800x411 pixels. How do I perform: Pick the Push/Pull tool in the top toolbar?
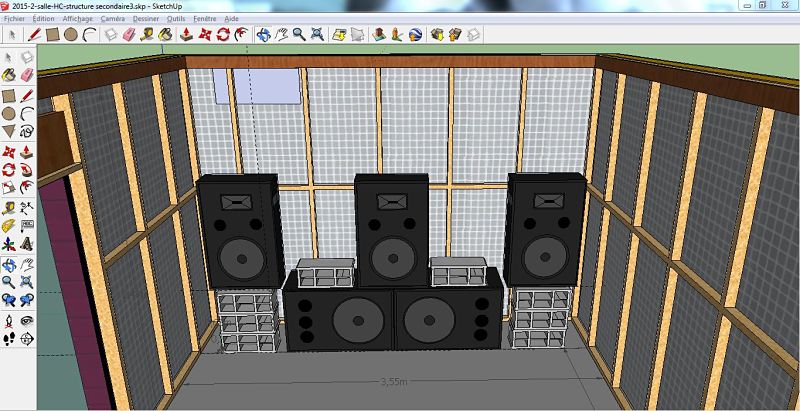[187, 34]
